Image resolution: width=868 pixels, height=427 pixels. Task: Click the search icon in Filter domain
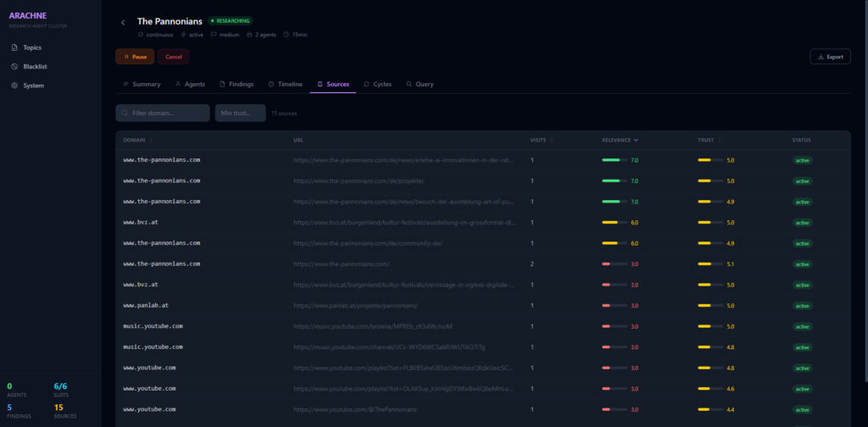click(125, 113)
